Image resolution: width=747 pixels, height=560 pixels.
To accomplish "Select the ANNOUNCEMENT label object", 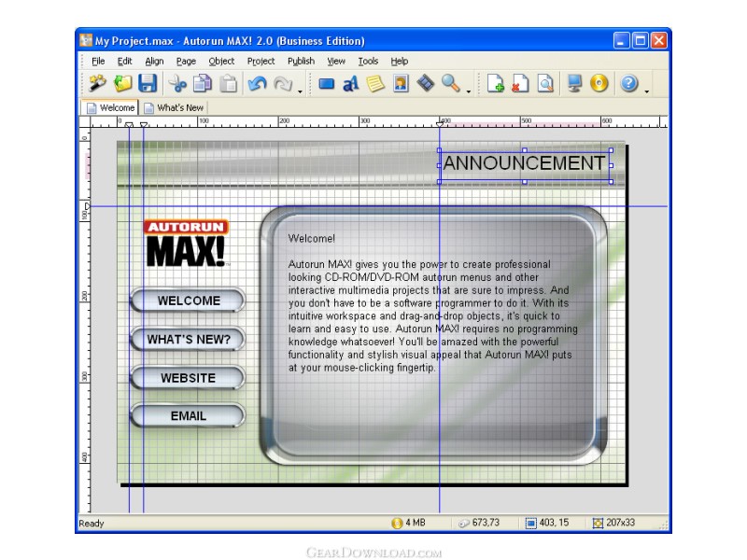I will (x=525, y=165).
